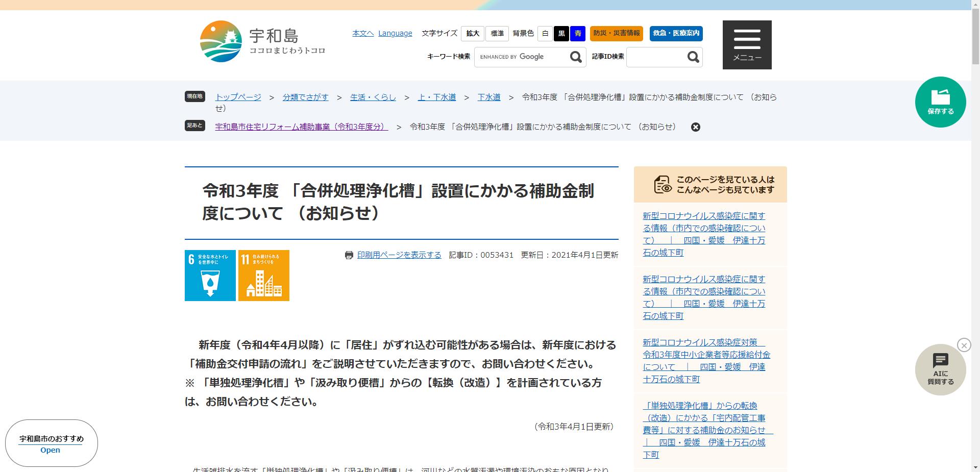This screenshot has height=472, width=980.
Task: Open the 下水道 breadcrumb link
Action: pos(488,97)
